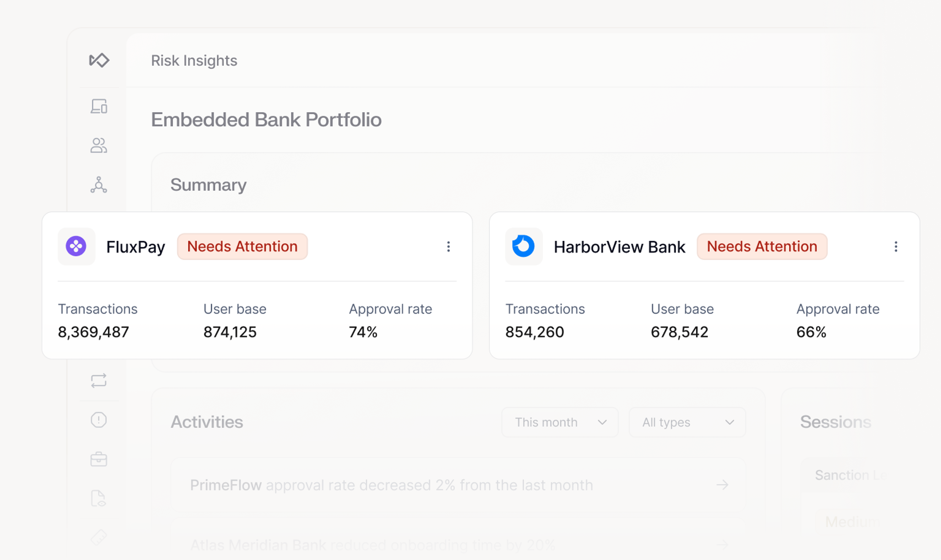
Task: Open the Risk Insights header tab
Action: [194, 61]
